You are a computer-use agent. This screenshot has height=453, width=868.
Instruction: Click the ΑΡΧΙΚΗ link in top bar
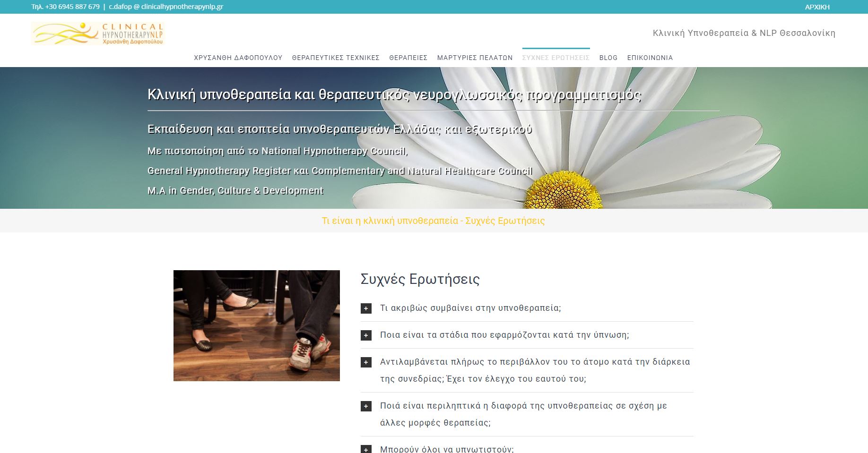click(x=817, y=7)
